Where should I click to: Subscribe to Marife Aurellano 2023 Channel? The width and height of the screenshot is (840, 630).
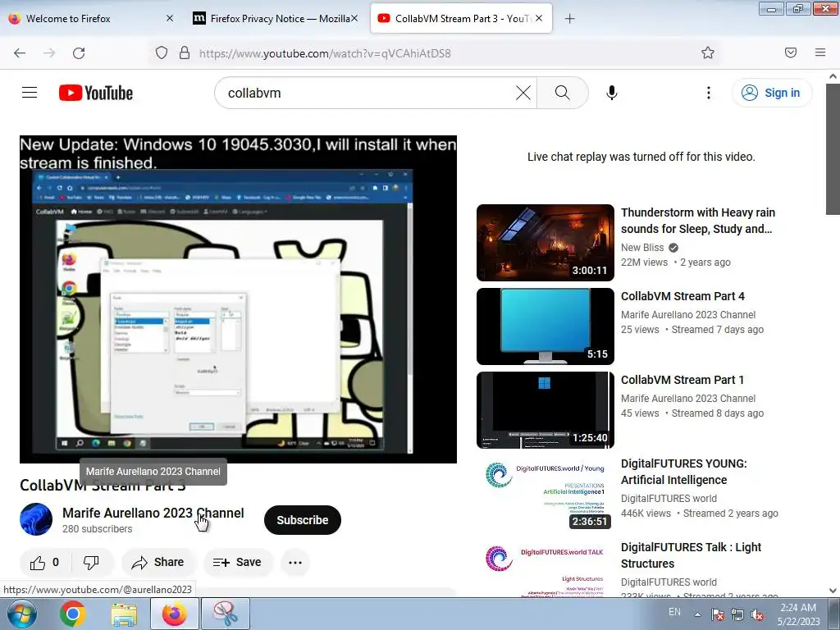302,520
